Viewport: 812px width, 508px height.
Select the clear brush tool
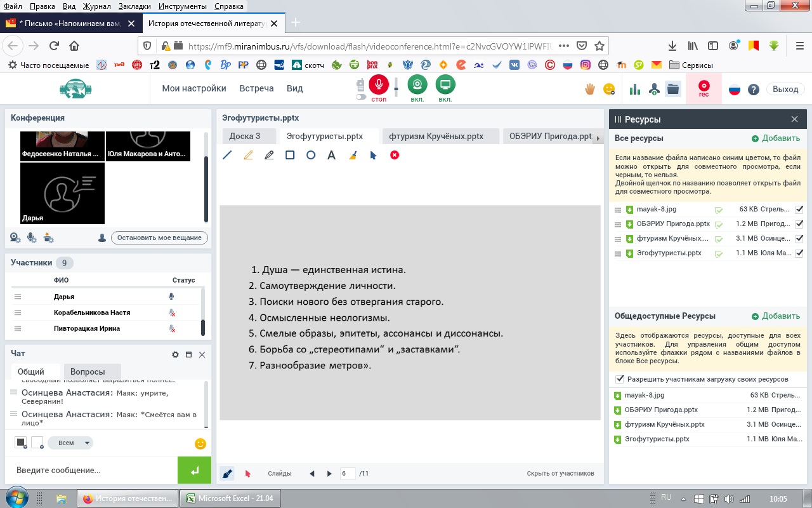pyautogui.click(x=353, y=155)
